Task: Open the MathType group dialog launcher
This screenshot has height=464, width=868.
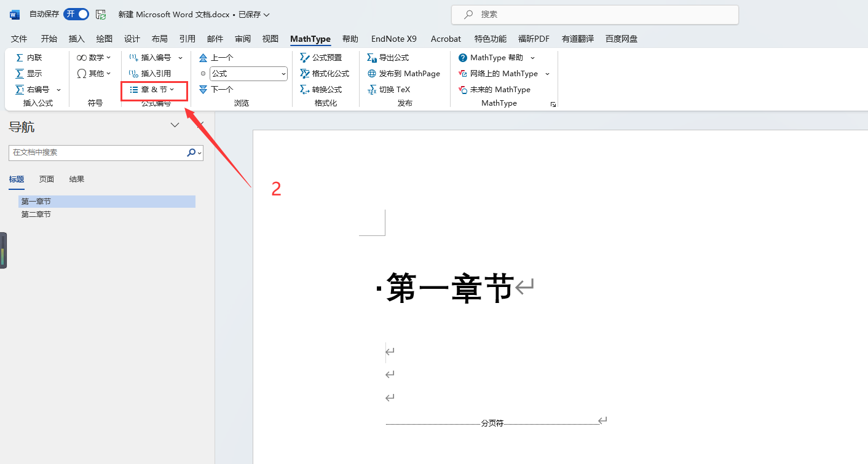Action: pyautogui.click(x=553, y=104)
